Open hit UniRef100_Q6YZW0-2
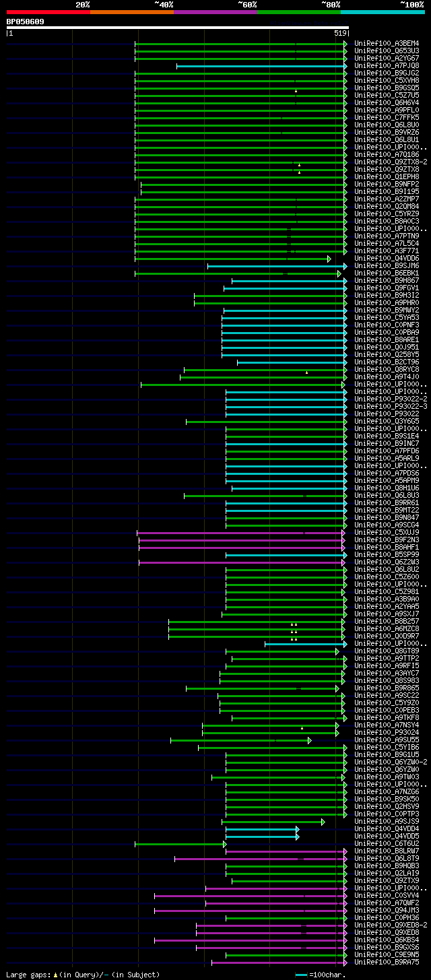The height and width of the screenshot is (980, 431). [x=391, y=762]
